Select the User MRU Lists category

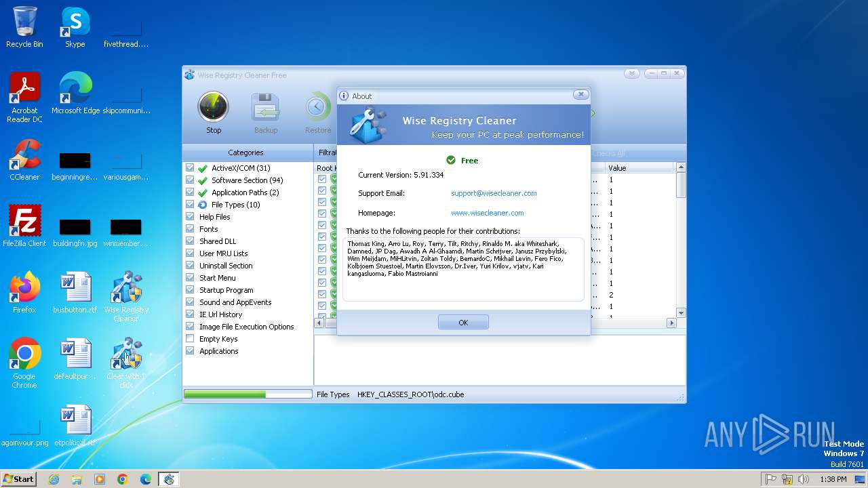(223, 253)
